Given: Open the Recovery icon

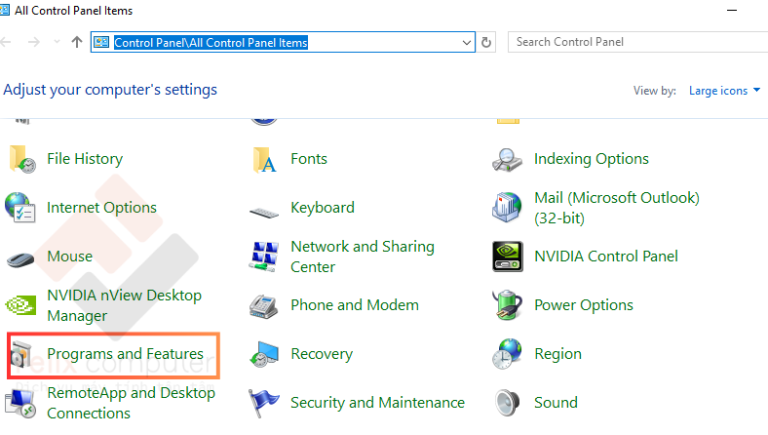Looking at the screenshot, I should (x=264, y=355).
